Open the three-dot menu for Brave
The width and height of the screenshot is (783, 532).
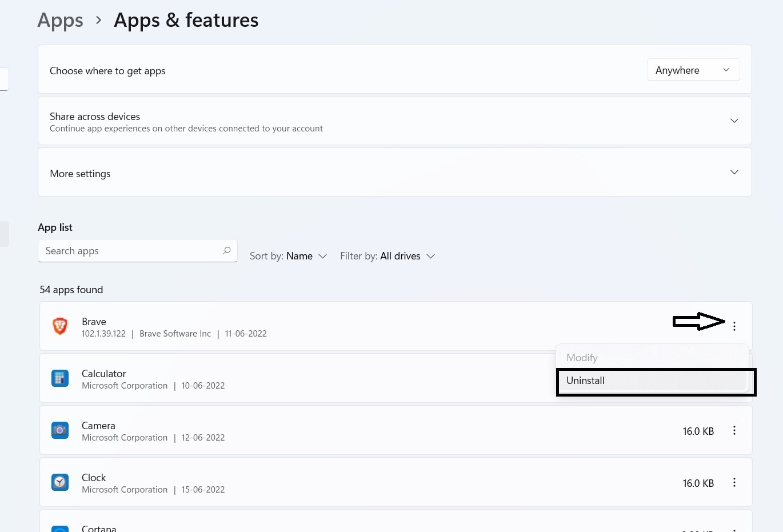coord(734,326)
